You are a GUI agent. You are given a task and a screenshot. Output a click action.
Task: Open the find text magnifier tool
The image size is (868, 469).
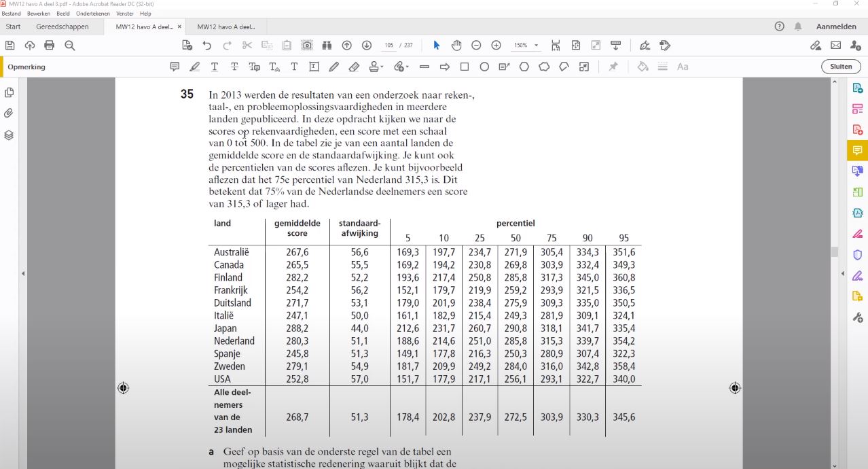(x=69, y=46)
